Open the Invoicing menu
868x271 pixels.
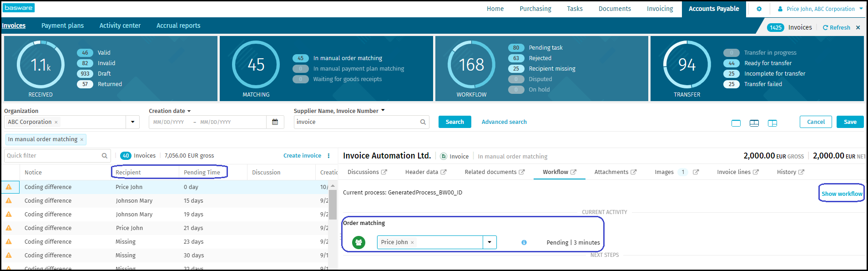(x=660, y=9)
